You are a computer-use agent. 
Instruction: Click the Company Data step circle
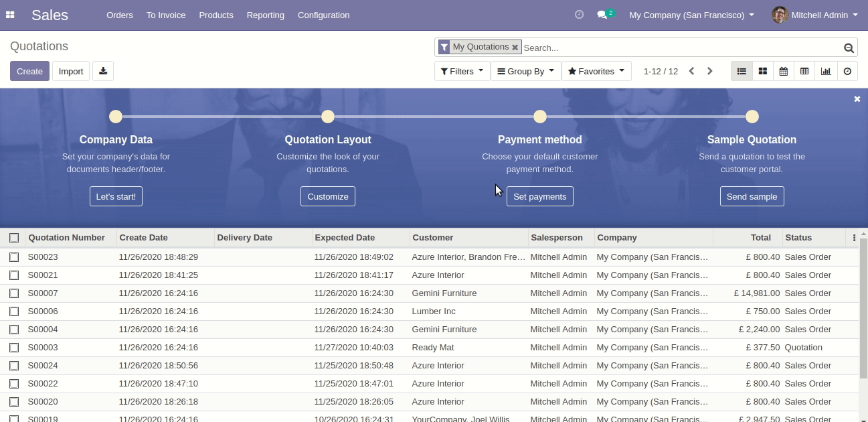point(116,117)
